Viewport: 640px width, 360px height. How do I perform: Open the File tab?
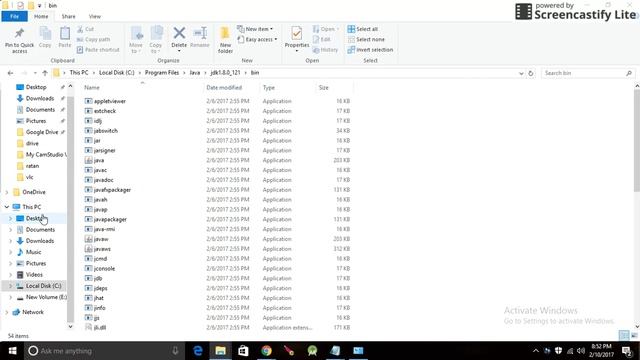(15, 16)
